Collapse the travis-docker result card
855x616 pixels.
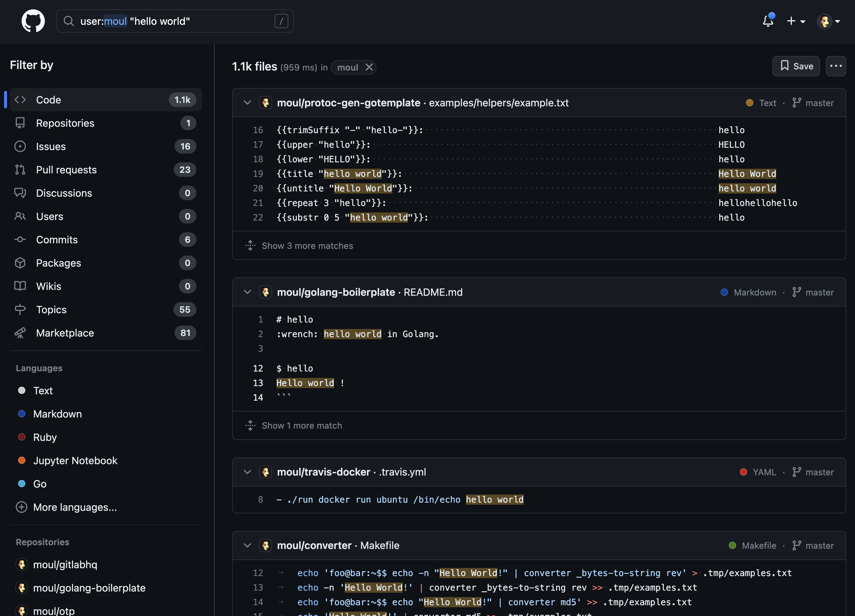tap(247, 472)
